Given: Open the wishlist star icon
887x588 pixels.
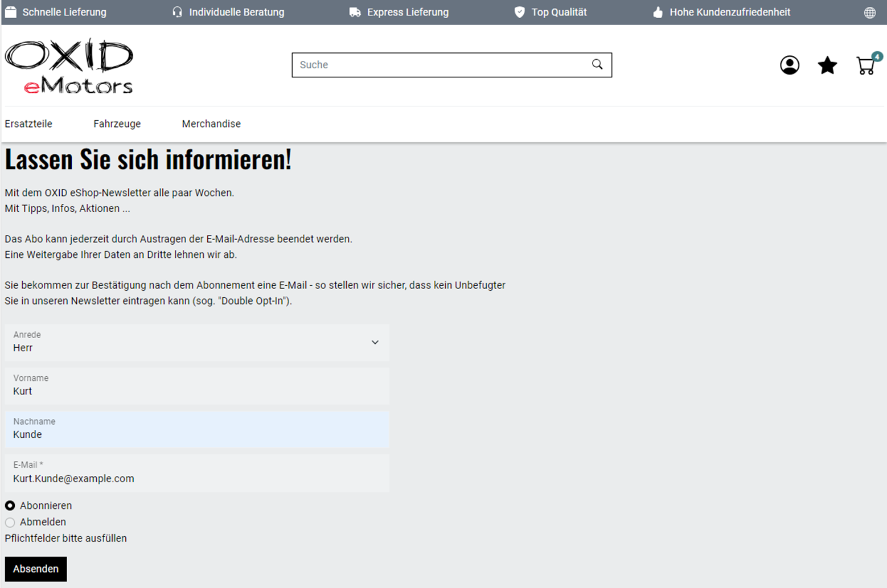Looking at the screenshot, I should (x=827, y=65).
